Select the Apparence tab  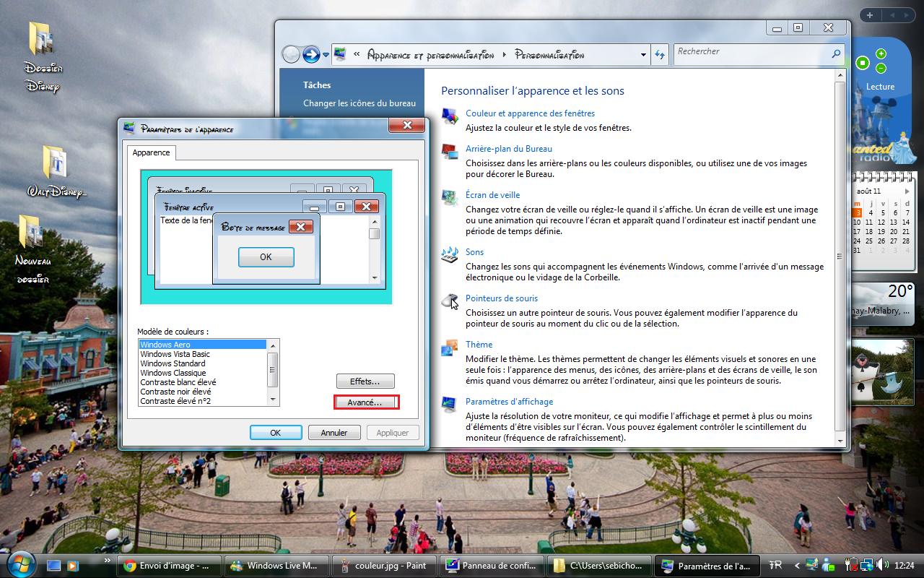click(x=151, y=152)
